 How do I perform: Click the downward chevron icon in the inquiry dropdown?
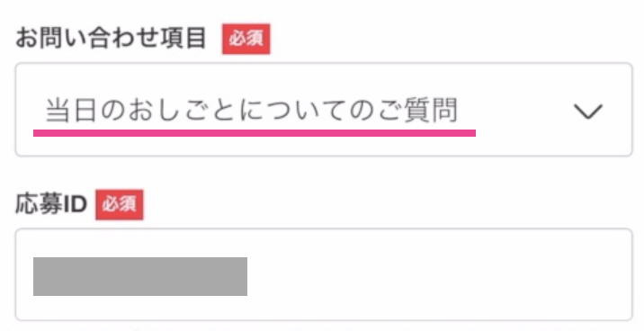[587, 112]
